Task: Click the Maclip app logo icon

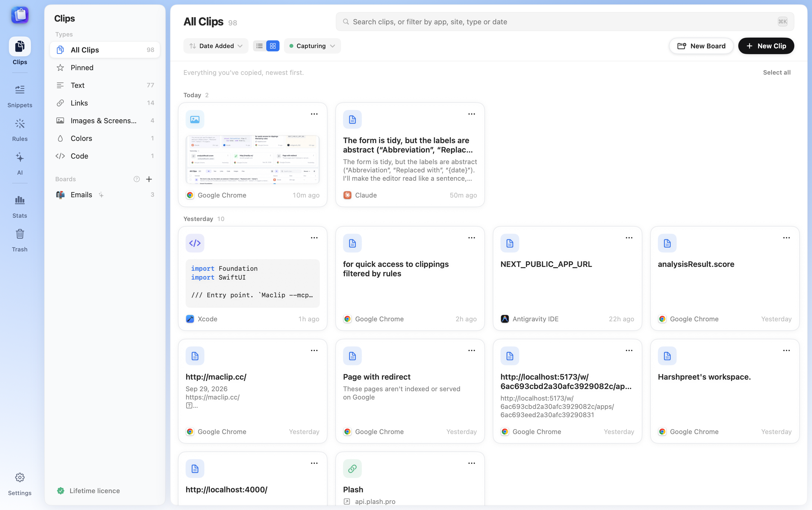Action: [20, 15]
